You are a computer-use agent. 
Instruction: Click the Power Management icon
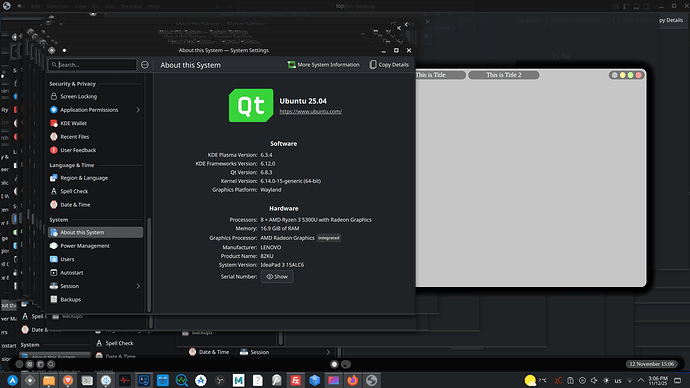tap(54, 246)
